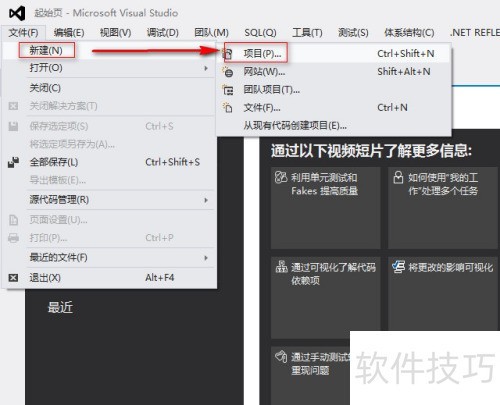The image size is (500, 405).
Task: Select 关闭(C) in the File menu
Action: point(45,88)
